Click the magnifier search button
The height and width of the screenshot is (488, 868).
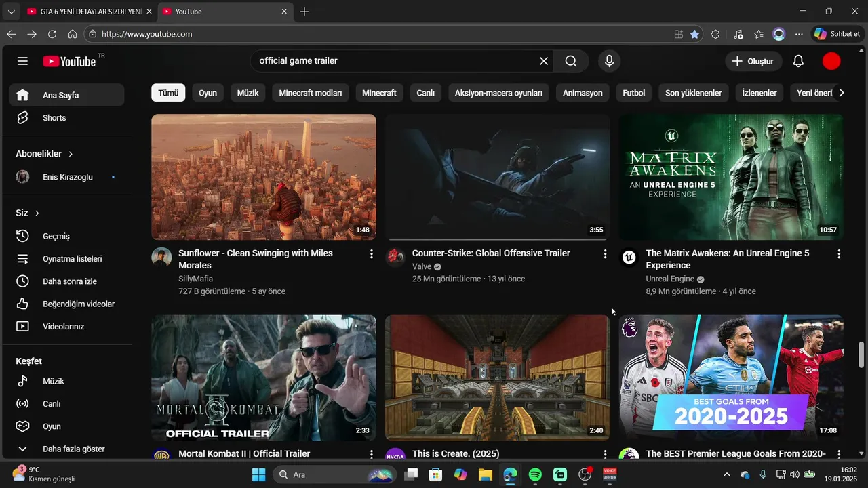coord(571,61)
